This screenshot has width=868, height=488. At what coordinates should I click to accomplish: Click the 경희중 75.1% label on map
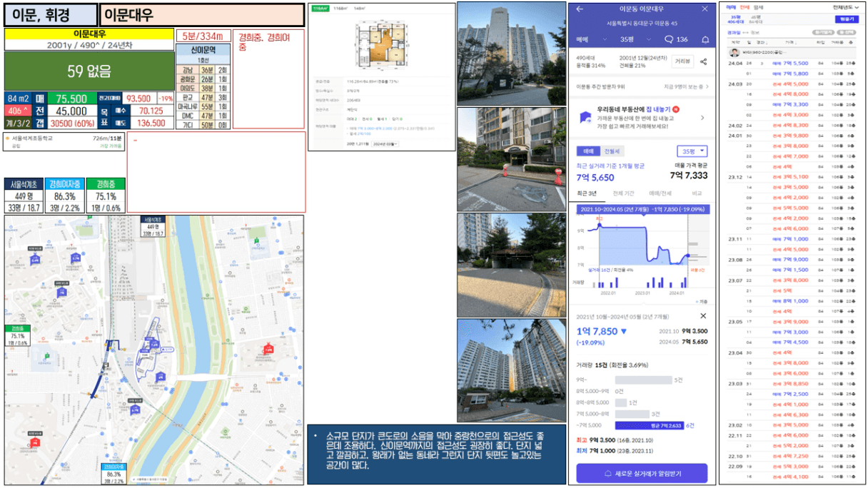tap(17, 335)
